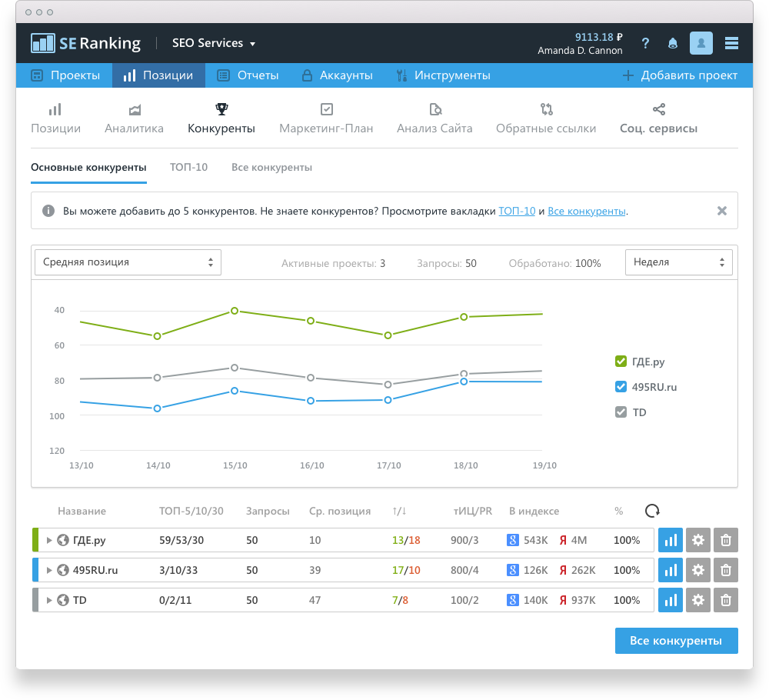Close the competitors hint banner
The width and height of the screenshot is (769, 700).
pyautogui.click(x=722, y=211)
